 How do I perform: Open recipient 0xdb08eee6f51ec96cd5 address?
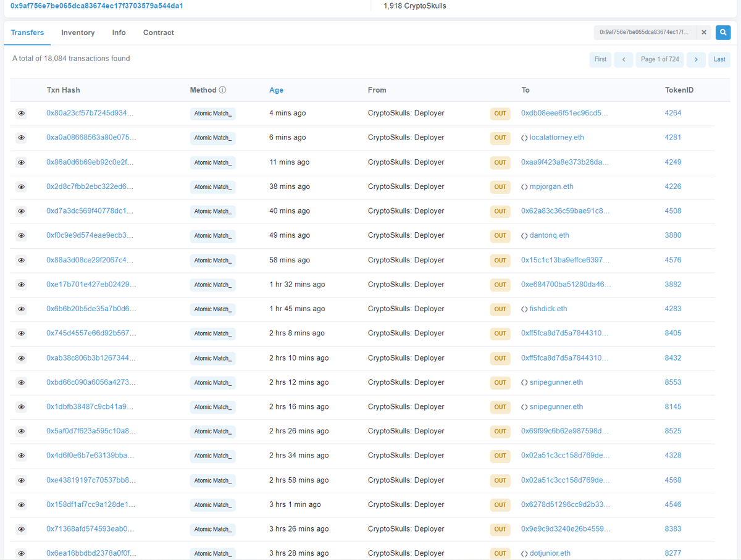pos(564,113)
